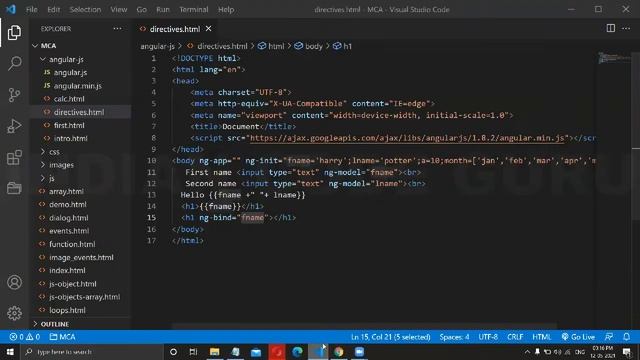Click CRLF end of line setting
640x360 pixels.
tap(515, 337)
